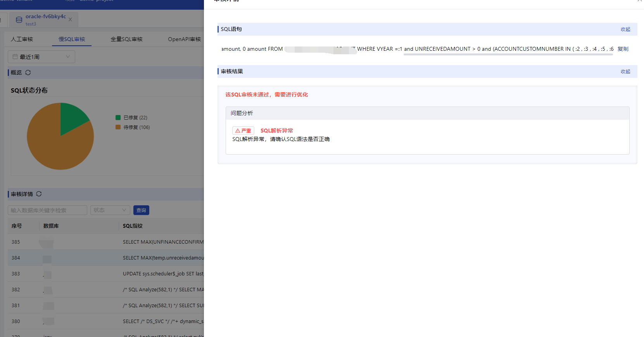Select table row number 381
Image resolution: width=644 pixels, height=337 pixels.
tap(106, 305)
